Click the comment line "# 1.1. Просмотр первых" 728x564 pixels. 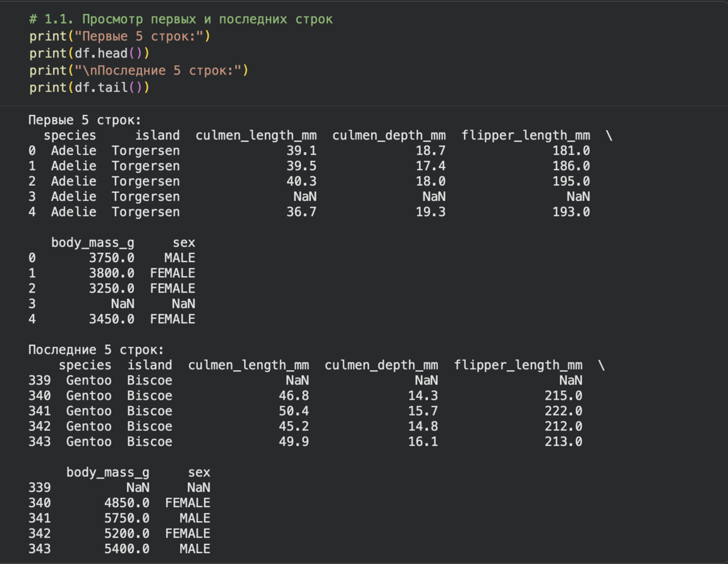[181, 19]
